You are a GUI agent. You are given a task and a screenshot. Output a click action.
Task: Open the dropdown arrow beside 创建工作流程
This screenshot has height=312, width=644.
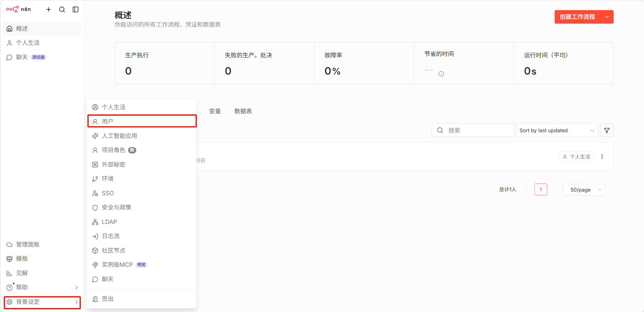point(607,17)
